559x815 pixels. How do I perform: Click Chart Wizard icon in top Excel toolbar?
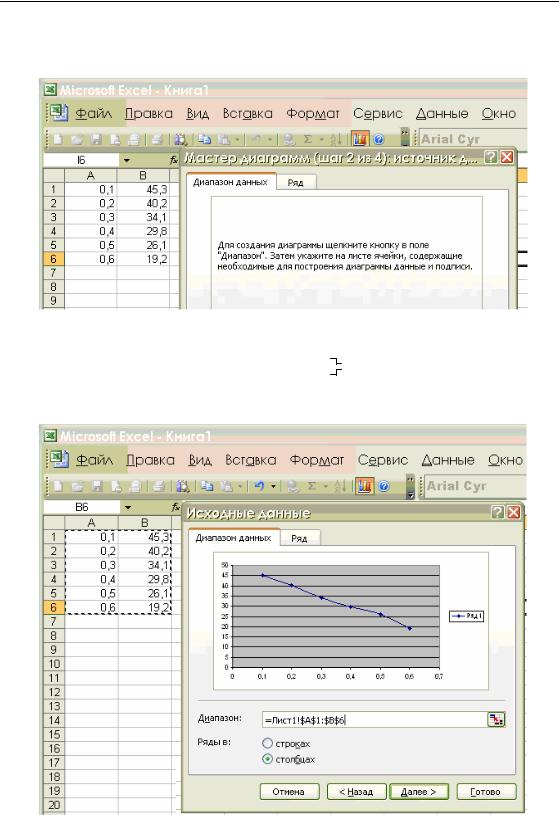pyautogui.click(x=360, y=139)
